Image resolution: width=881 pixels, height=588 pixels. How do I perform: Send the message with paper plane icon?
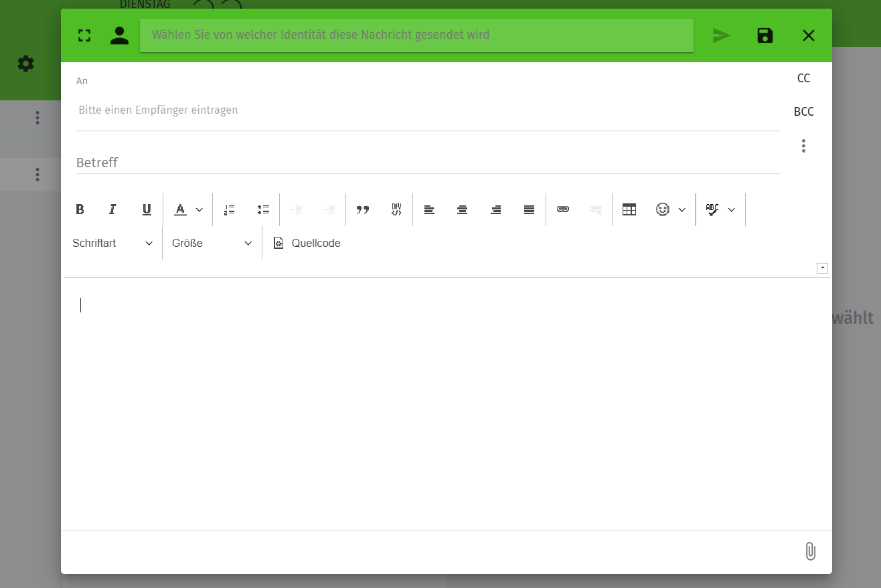tap(721, 35)
